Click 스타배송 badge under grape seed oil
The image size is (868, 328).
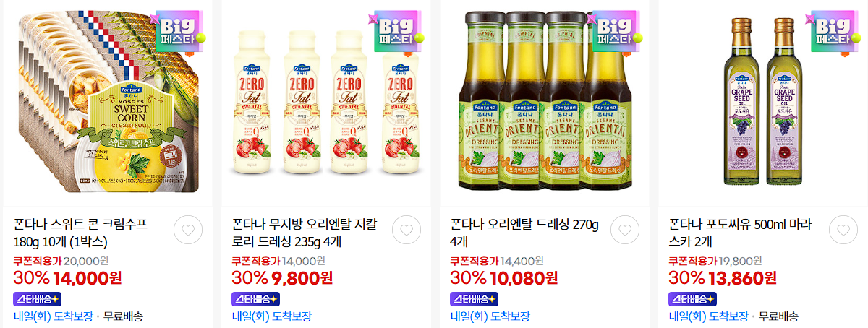692,299
